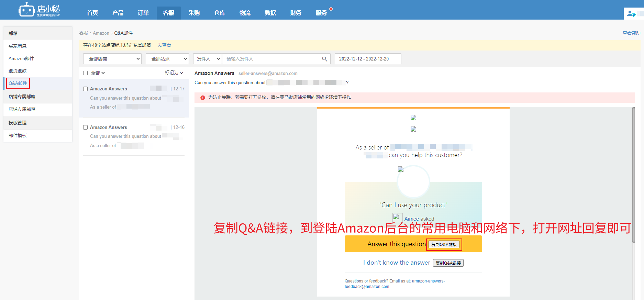Screen dimensions: 644x300
Task: Open the 发件人 filter dropdown
Action: (208, 59)
